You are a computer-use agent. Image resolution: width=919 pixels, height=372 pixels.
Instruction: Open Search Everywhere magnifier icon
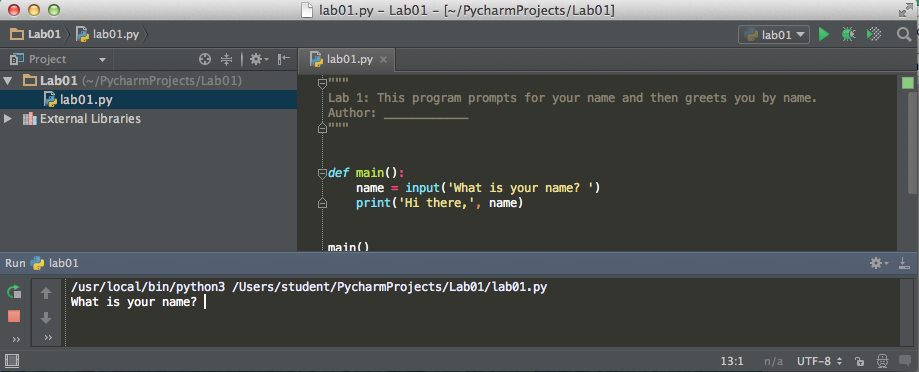pos(904,35)
